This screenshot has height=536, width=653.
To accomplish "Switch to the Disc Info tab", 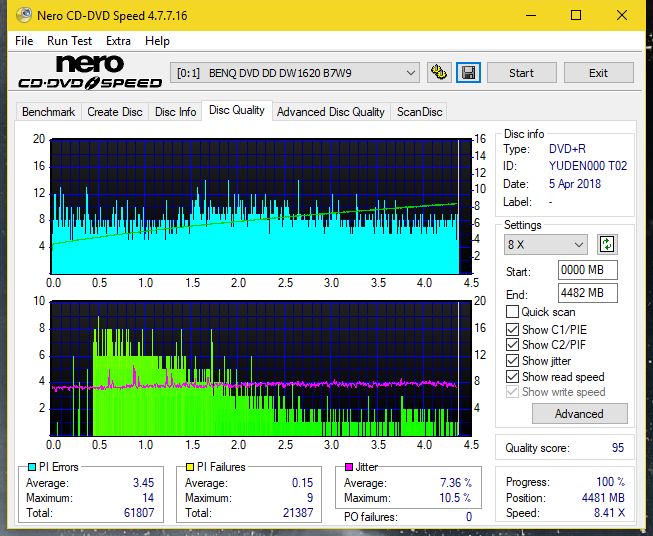I will pos(175,112).
